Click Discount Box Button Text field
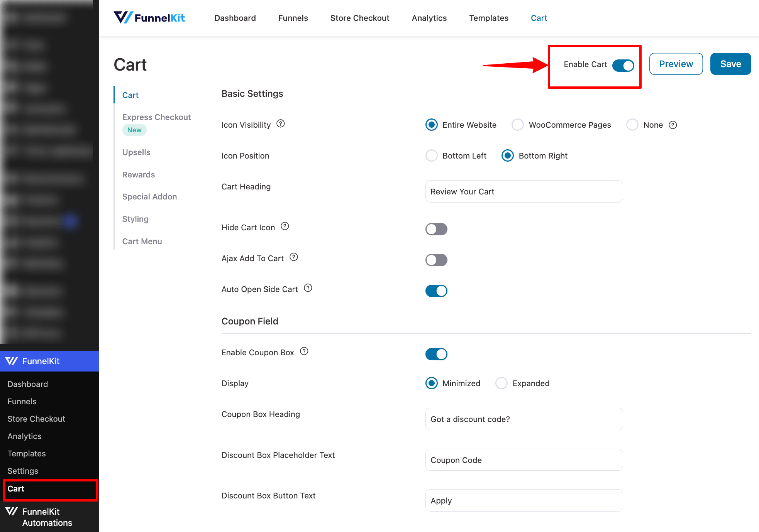Image resolution: width=759 pixels, height=532 pixels. click(524, 500)
